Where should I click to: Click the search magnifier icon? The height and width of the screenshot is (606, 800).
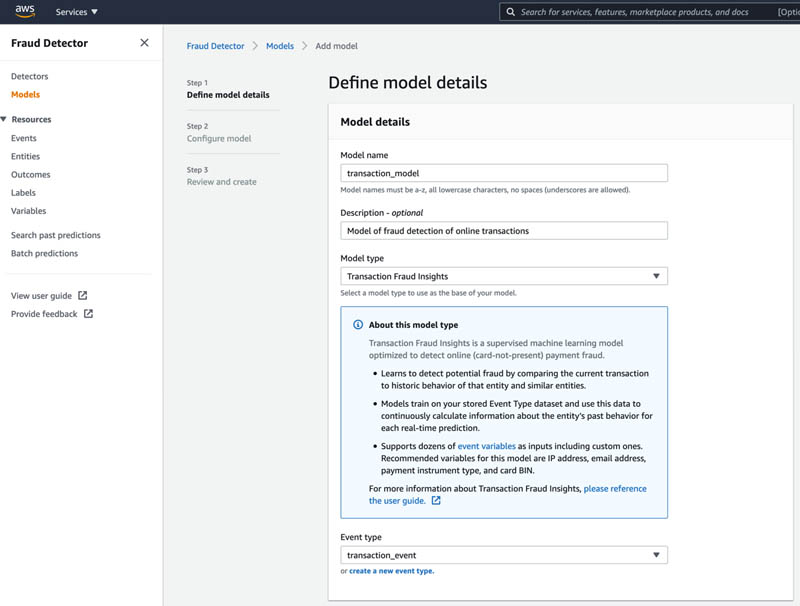pyautogui.click(x=510, y=12)
